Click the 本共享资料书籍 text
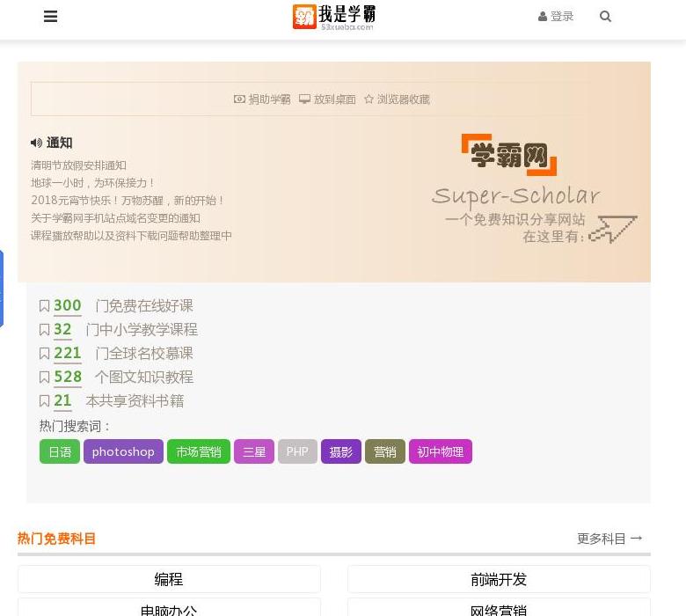 pos(135,400)
